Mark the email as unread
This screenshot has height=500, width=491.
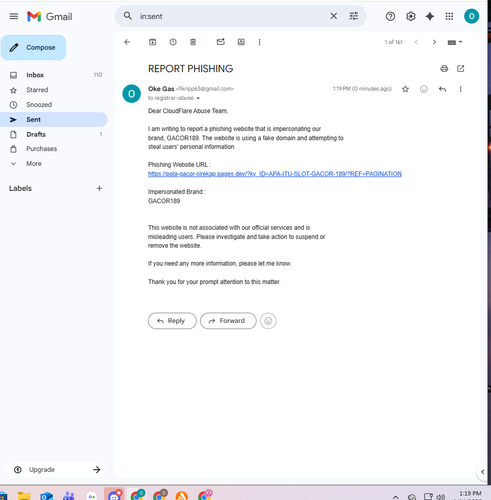(x=221, y=42)
